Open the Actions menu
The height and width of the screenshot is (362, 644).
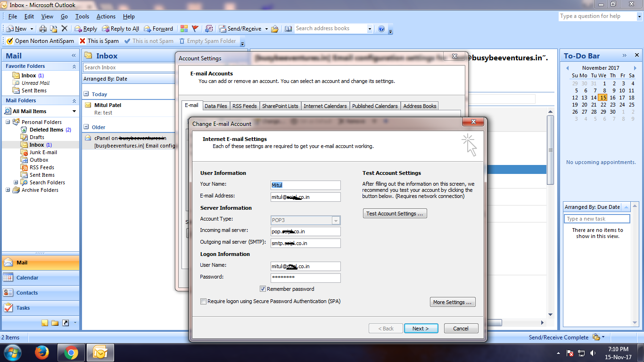tap(106, 16)
